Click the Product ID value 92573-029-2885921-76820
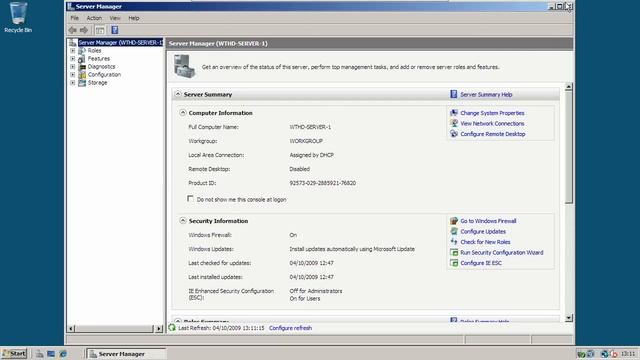Screen dimensions: 640x360 322,183
